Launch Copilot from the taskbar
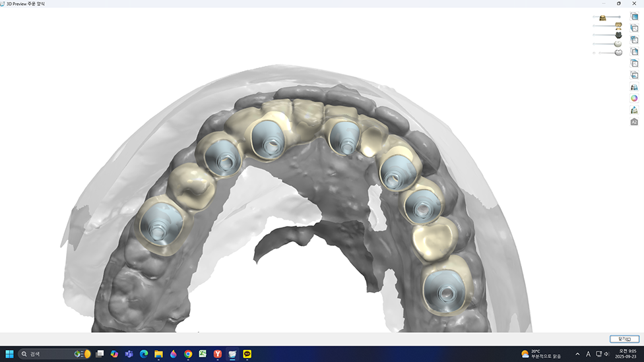 click(114, 354)
